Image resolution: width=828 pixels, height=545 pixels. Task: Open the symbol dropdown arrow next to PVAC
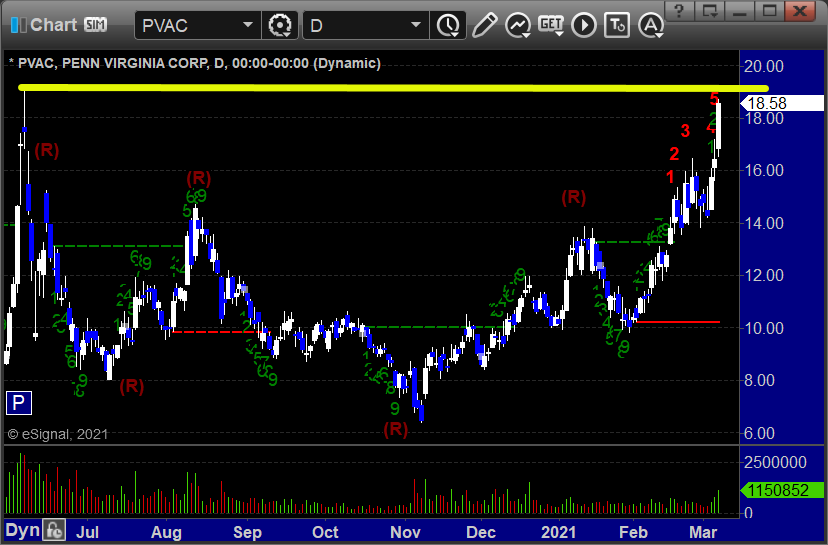coord(248,25)
